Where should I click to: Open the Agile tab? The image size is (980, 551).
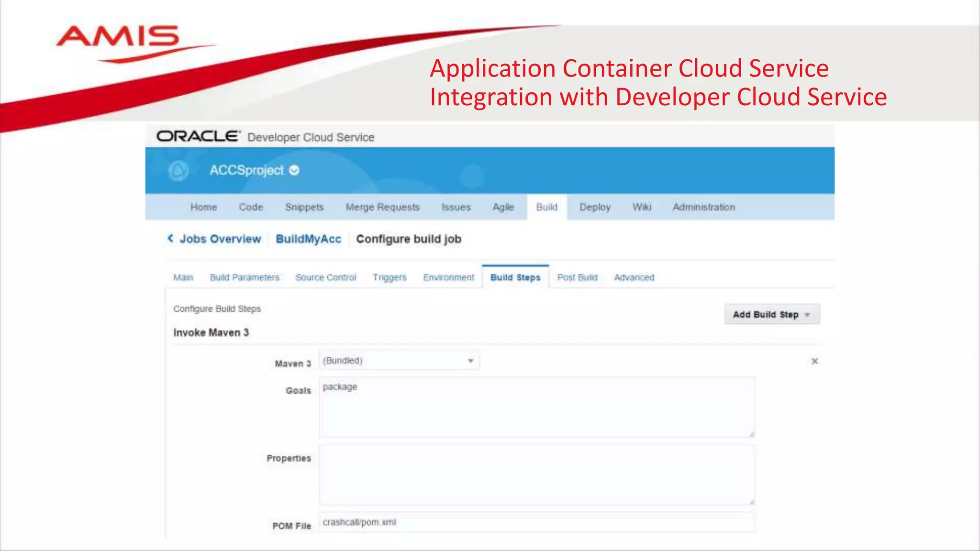tap(503, 207)
